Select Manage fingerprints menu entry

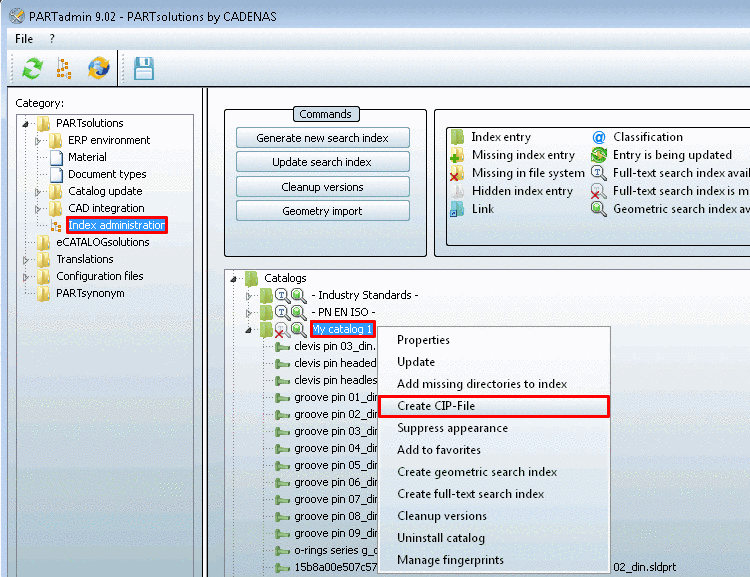coord(494,560)
